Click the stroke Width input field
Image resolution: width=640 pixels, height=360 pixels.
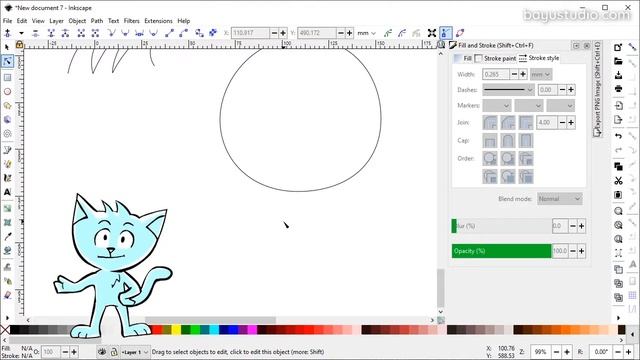point(496,74)
